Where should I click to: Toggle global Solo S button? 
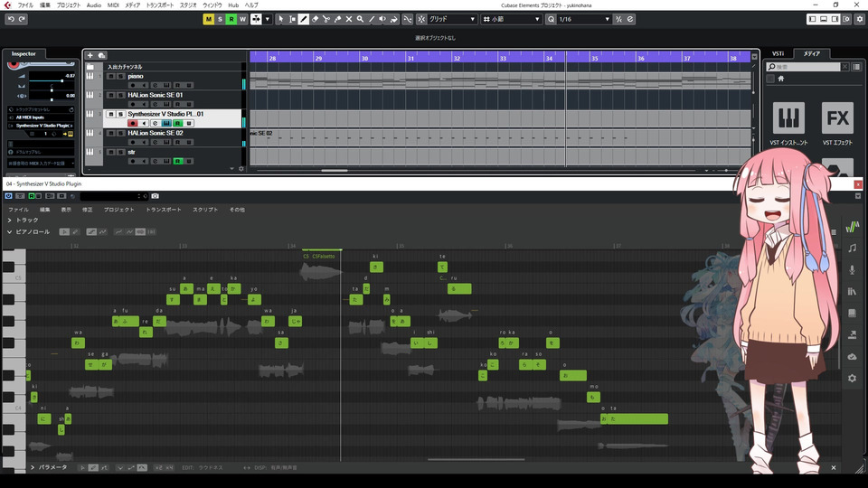pyautogui.click(x=220, y=19)
